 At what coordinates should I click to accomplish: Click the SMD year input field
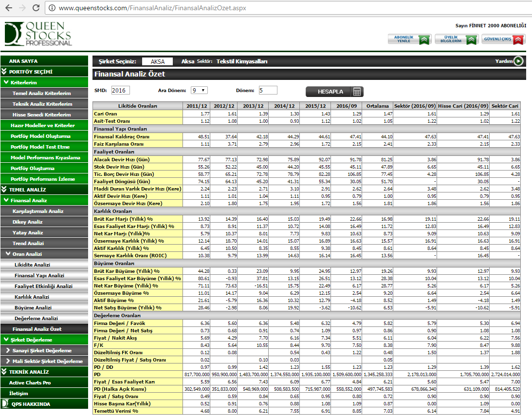120,90
